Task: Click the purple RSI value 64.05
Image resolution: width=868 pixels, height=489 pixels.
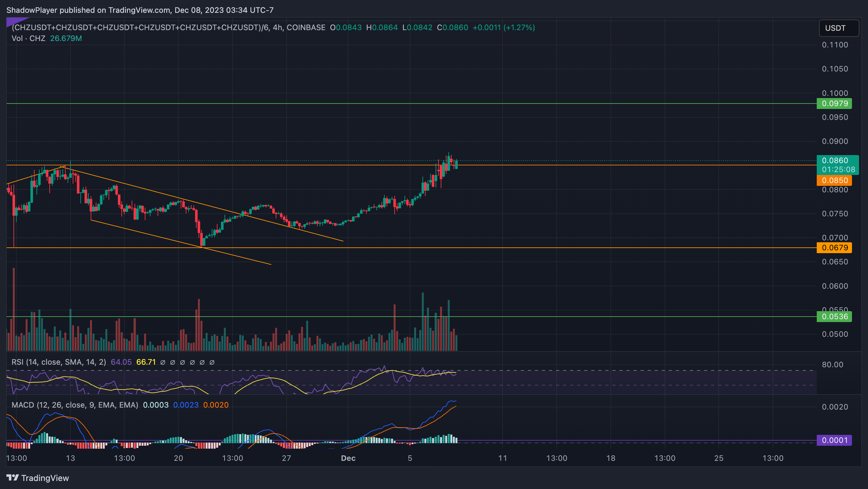Action: click(121, 362)
